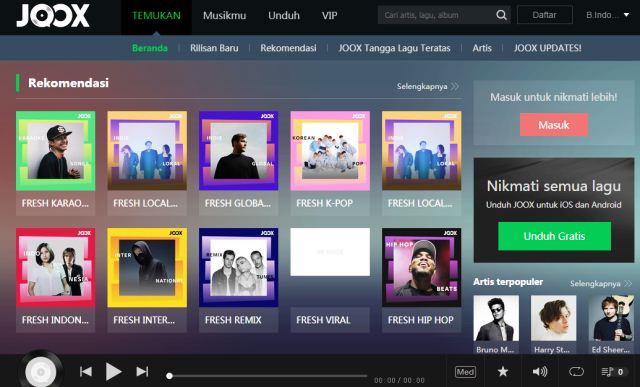Go back to the previous track

pos(86,371)
